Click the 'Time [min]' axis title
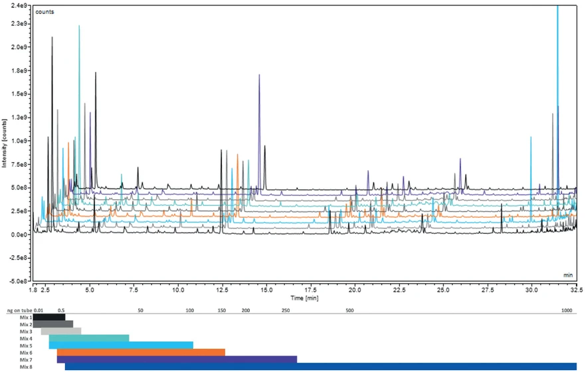This screenshot has width=588, height=376. click(304, 298)
